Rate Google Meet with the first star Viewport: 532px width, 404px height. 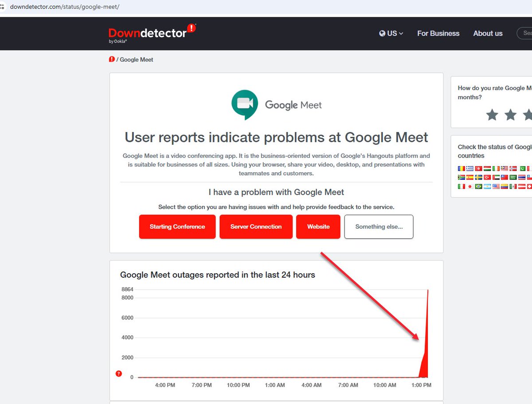[492, 115]
